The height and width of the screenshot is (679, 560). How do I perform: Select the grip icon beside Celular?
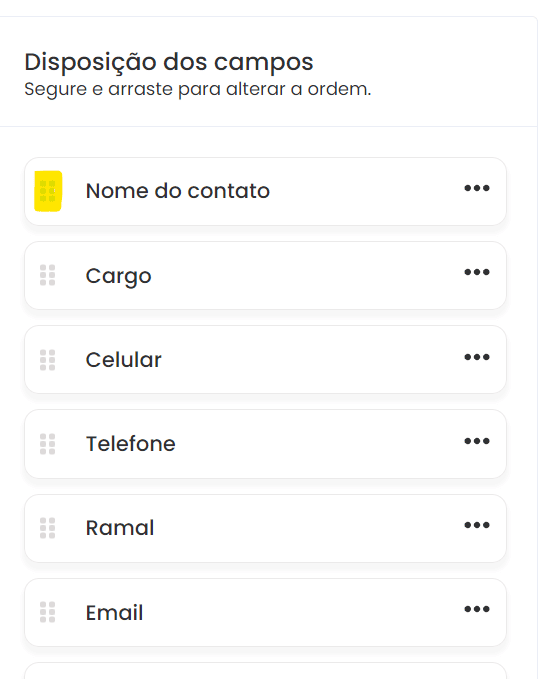[x=48, y=360]
